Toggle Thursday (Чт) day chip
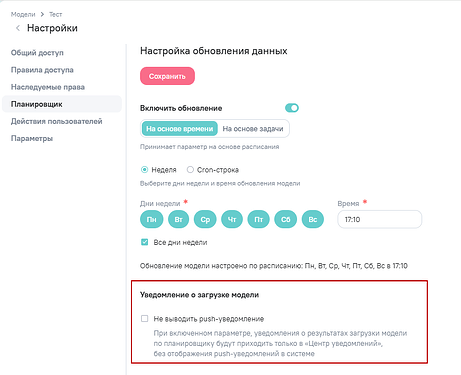The image size is (461, 375). coord(232,219)
